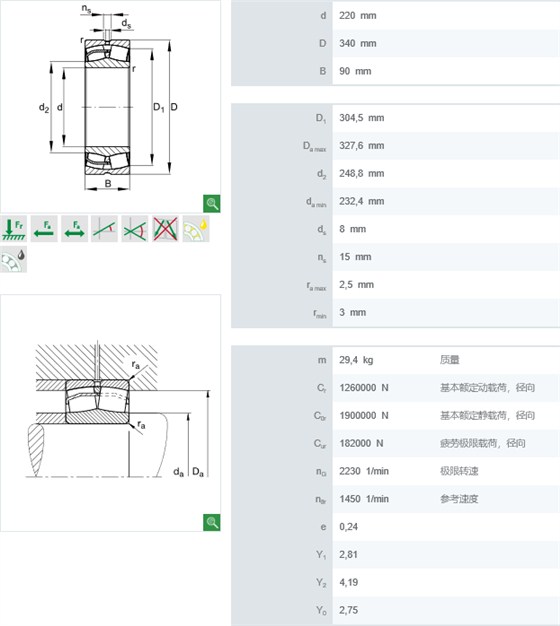Select the rmin value 3 mm
Image resolution: width=560 pixels, height=626 pixels.
coord(352,312)
